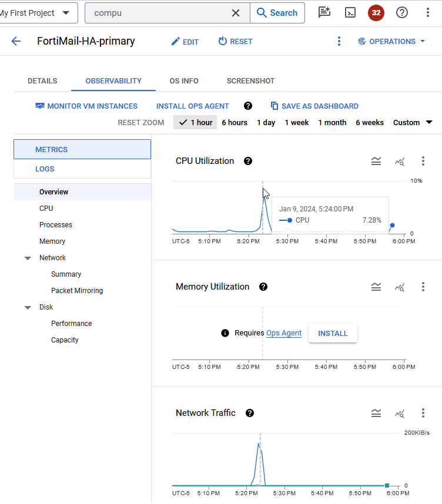Clear the compu search query with the X
This screenshot has height=504, width=442.
click(236, 12)
